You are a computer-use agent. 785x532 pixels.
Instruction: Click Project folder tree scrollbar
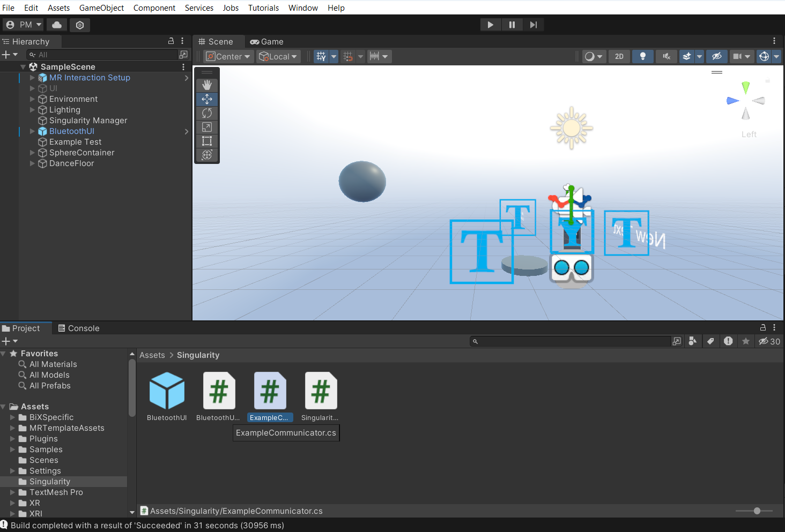click(x=132, y=387)
